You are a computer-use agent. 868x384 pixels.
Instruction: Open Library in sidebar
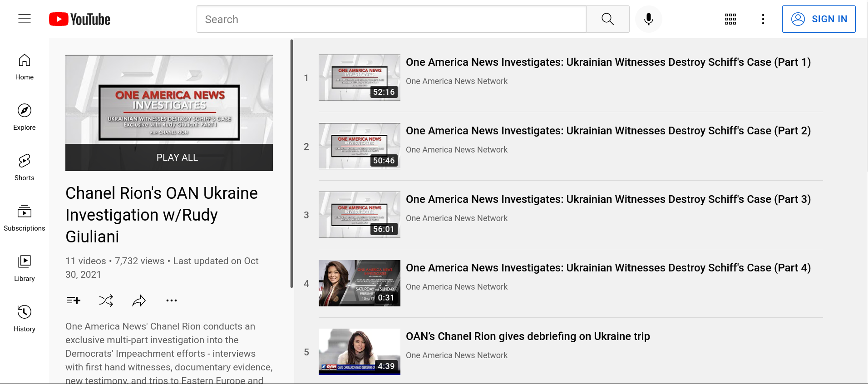(25, 269)
